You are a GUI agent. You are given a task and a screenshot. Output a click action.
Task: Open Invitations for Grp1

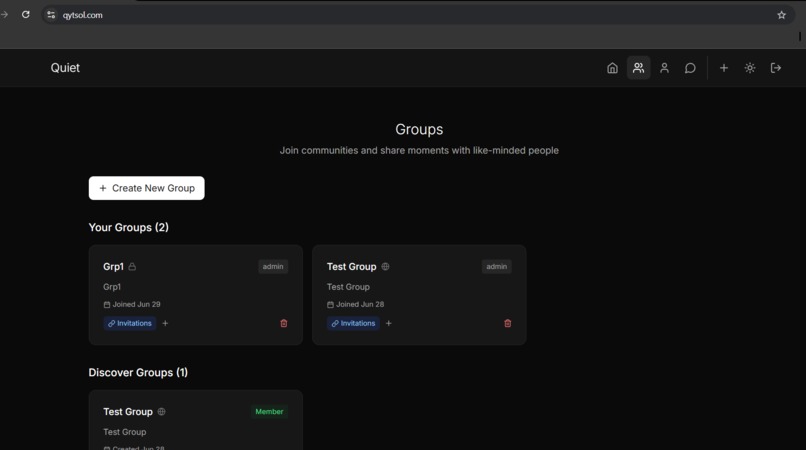pyautogui.click(x=130, y=323)
